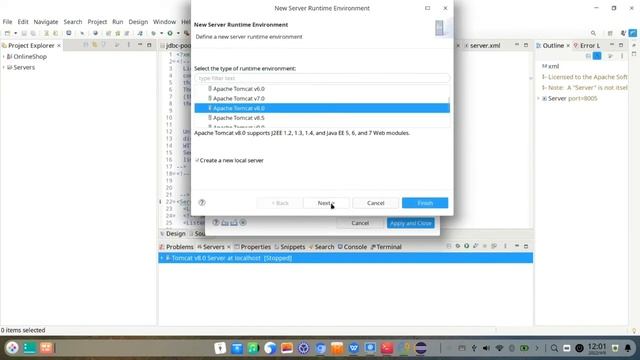Maximize the Servers view panel
Image resolution: width=640 pixels, height=360 pixels.
(x=526, y=246)
